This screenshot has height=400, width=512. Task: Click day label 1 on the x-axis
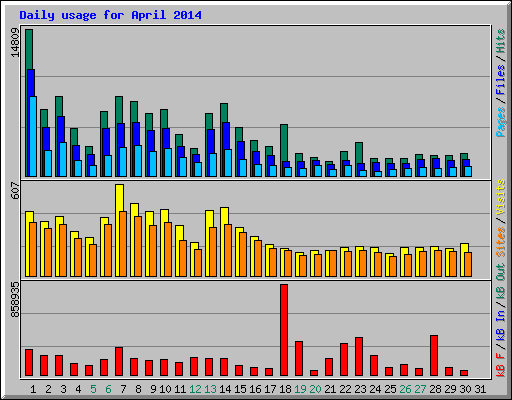33,389
